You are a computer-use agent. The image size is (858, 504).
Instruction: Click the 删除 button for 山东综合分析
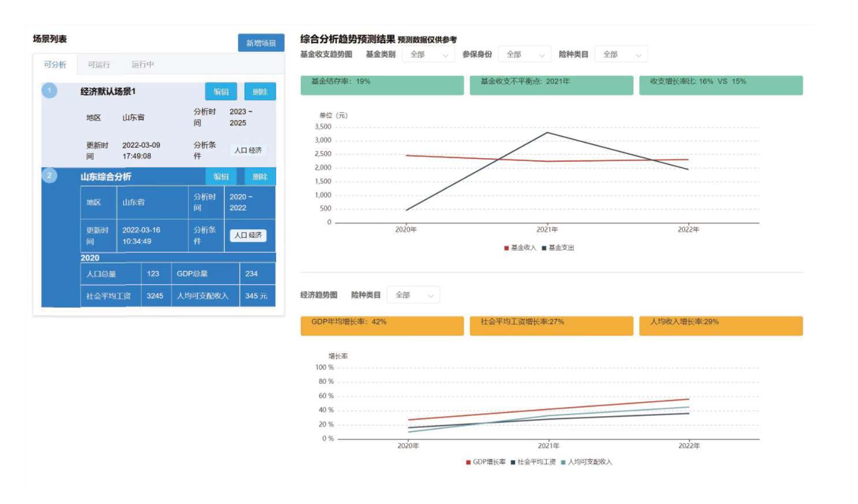pyautogui.click(x=260, y=177)
